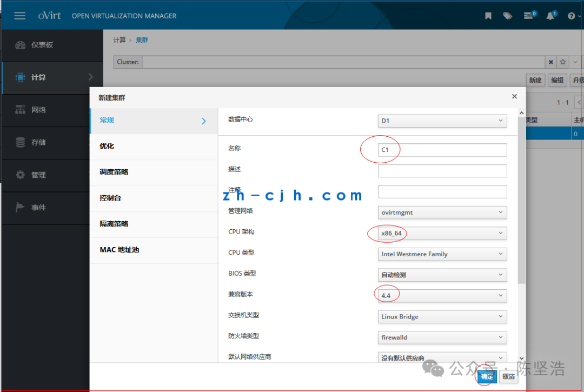The width and height of the screenshot is (584, 392).
Task: Open tags via header tag icon
Action: pos(507,16)
